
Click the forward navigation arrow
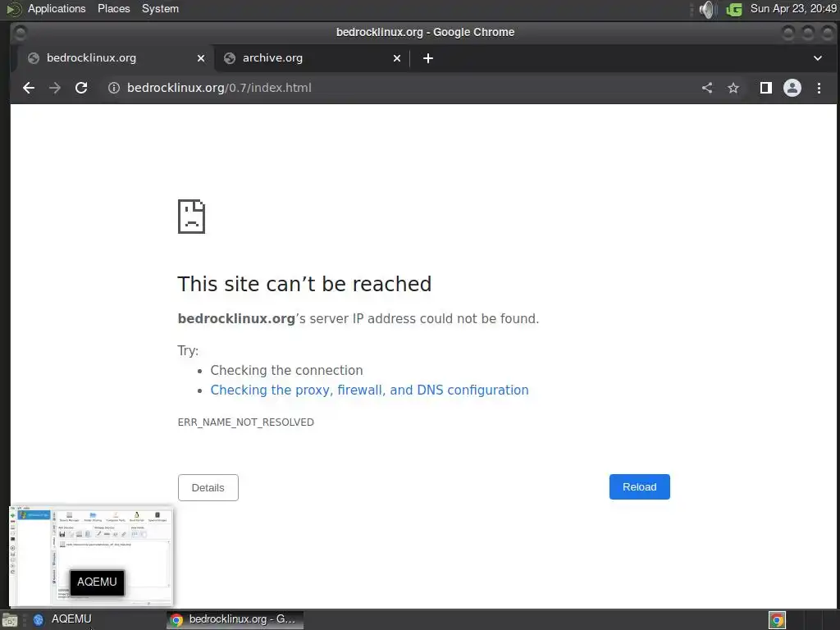(x=55, y=88)
